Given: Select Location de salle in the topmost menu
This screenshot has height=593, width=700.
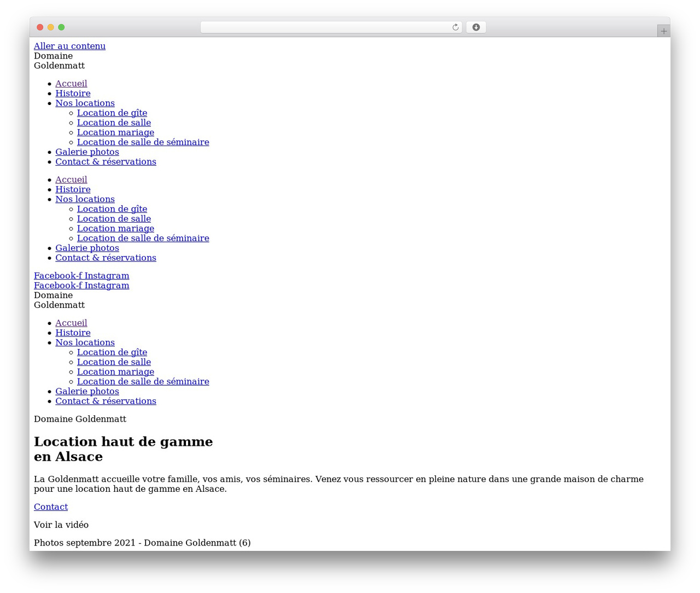Looking at the screenshot, I should [114, 123].
